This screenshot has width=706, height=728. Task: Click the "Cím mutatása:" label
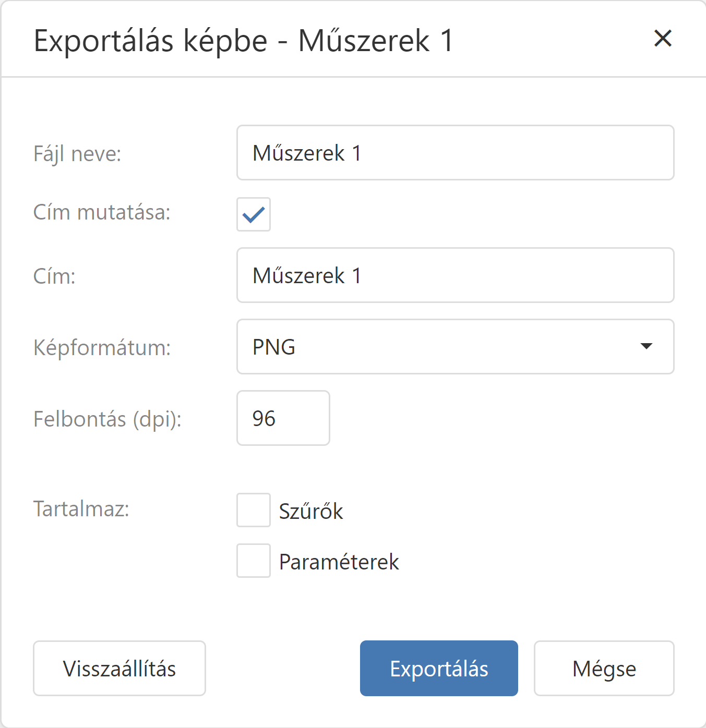pyautogui.click(x=102, y=213)
